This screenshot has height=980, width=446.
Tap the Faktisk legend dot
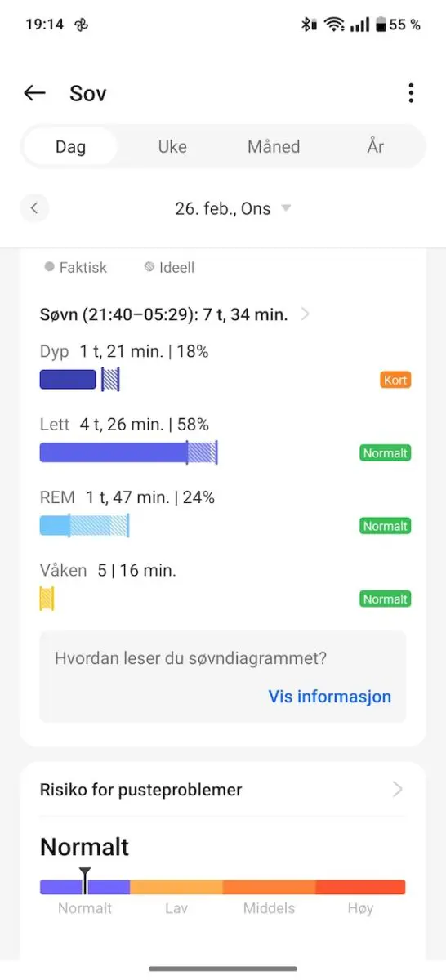pyautogui.click(x=50, y=267)
